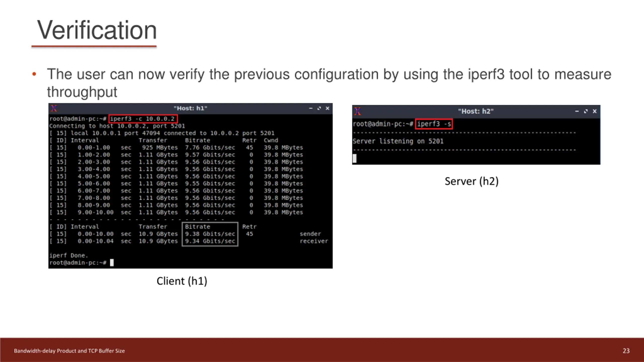Click the "Cwnd" column header
Viewport: 644px width, 362px height.
coord(271,140)
